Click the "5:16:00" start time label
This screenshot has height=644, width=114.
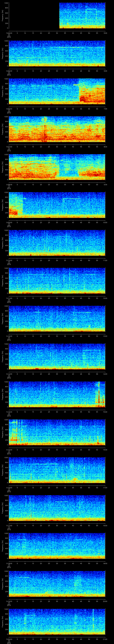tap(9, 487)
